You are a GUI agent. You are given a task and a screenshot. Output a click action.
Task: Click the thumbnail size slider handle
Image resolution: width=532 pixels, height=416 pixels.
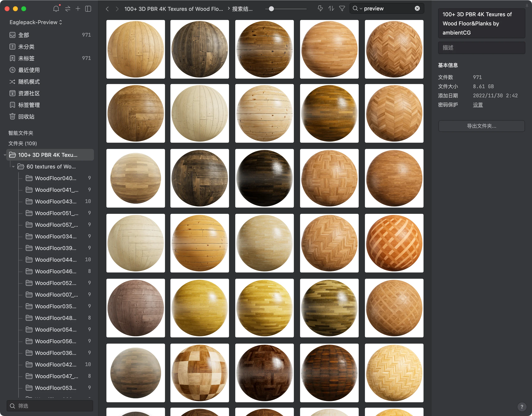pos(271,9)
